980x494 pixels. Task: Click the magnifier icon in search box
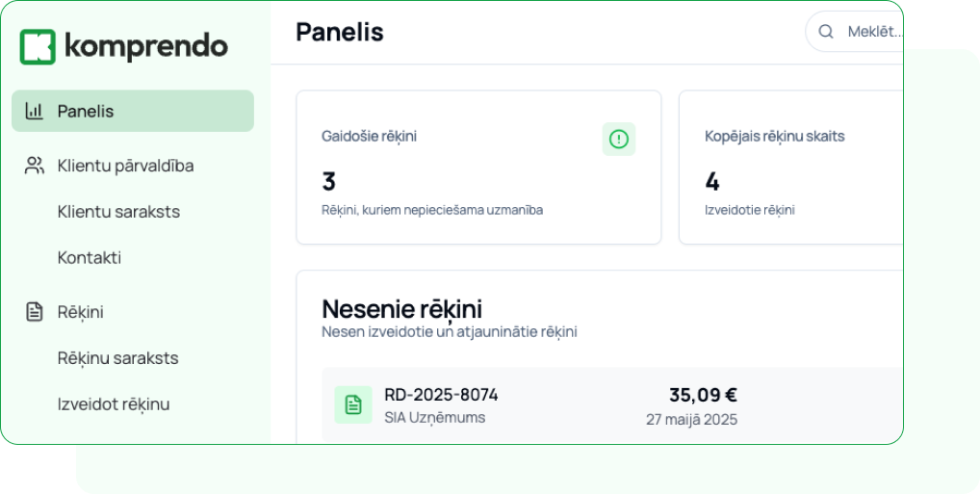826,31
